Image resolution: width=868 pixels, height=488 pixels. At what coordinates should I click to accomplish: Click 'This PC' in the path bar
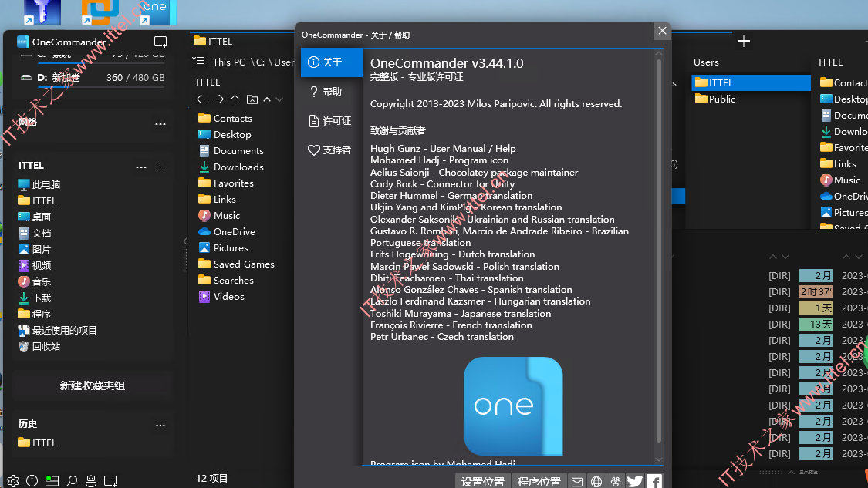pos(228,62)
